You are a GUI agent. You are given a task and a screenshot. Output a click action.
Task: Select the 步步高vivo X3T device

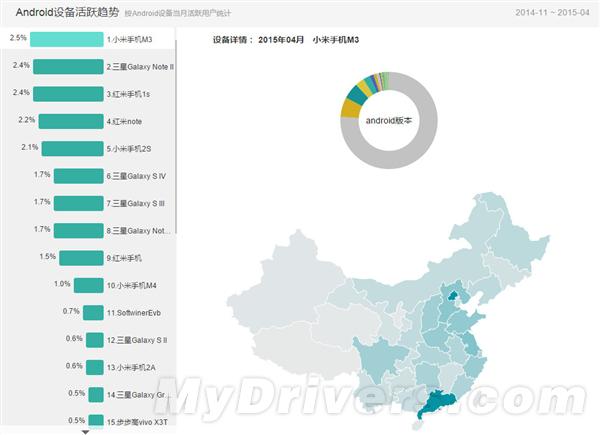pos(137,422)
